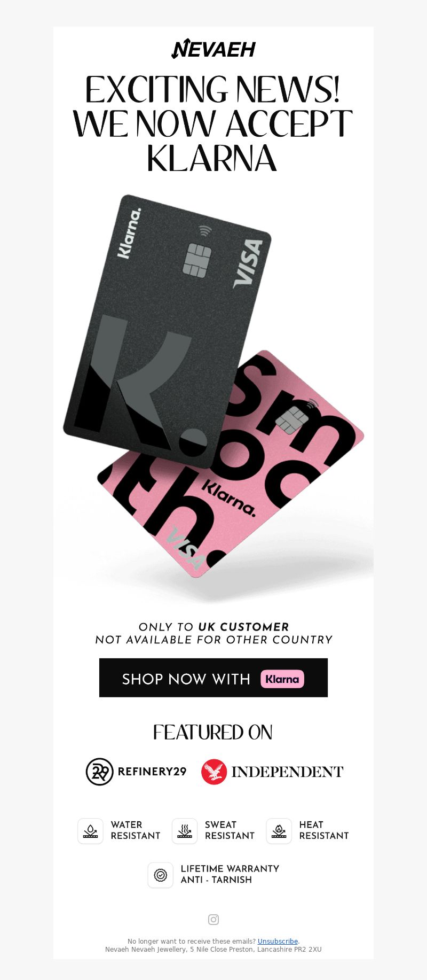Click the Unsubscribe link
This screenshot has width=427, height=980.
(278, 942)
